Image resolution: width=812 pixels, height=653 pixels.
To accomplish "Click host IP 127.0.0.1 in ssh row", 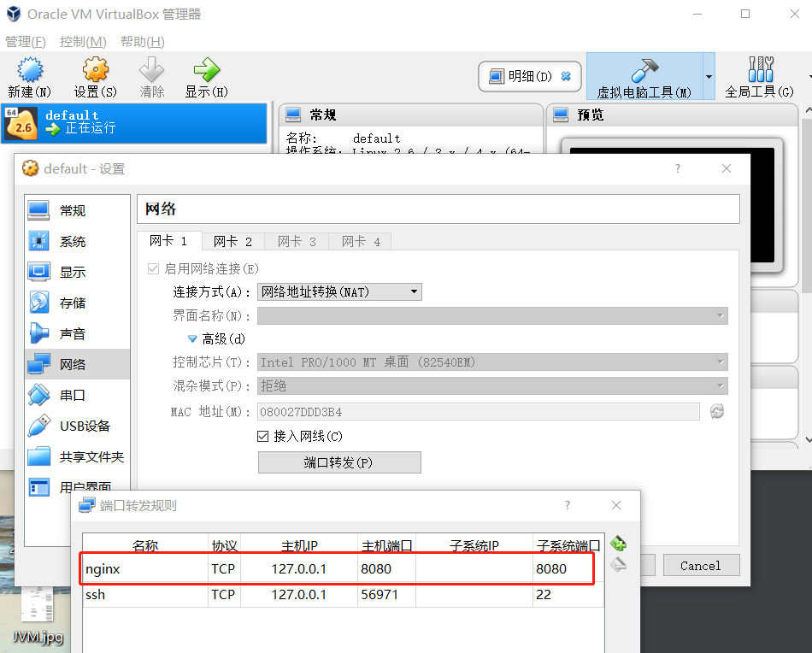I will [299, 595].
